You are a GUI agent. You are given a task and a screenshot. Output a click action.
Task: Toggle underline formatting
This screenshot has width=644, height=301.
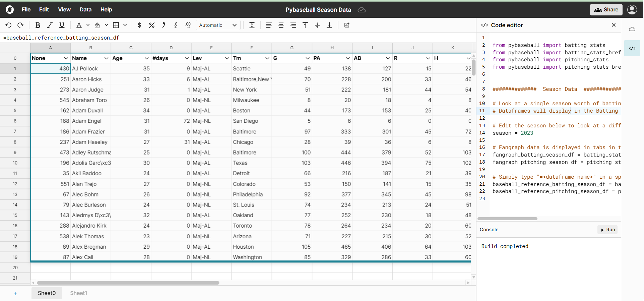pyautogui.click(x=62, y=25)
